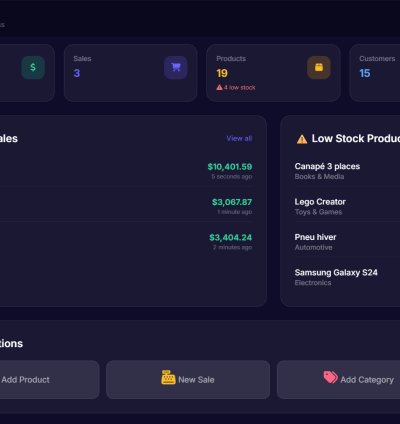Click the 1 minute ago timestamp
Viewport: 400px width, 424px height.
(235, 212)
